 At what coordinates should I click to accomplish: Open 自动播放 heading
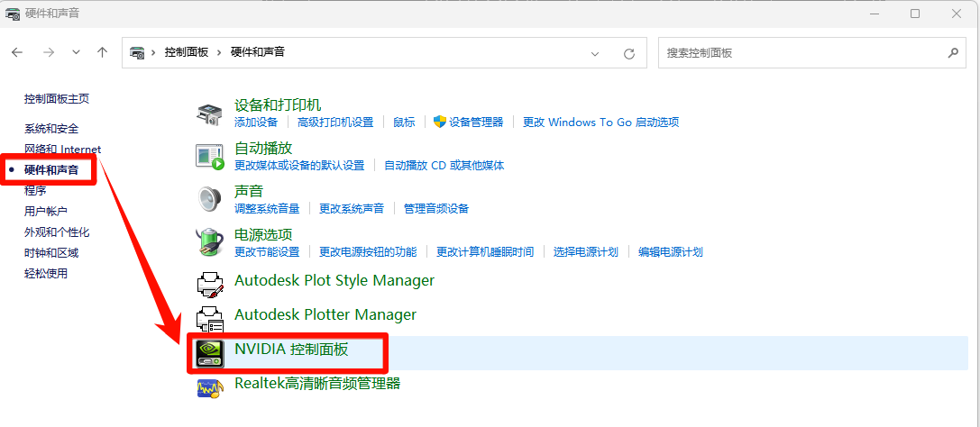tap(263, 149)
